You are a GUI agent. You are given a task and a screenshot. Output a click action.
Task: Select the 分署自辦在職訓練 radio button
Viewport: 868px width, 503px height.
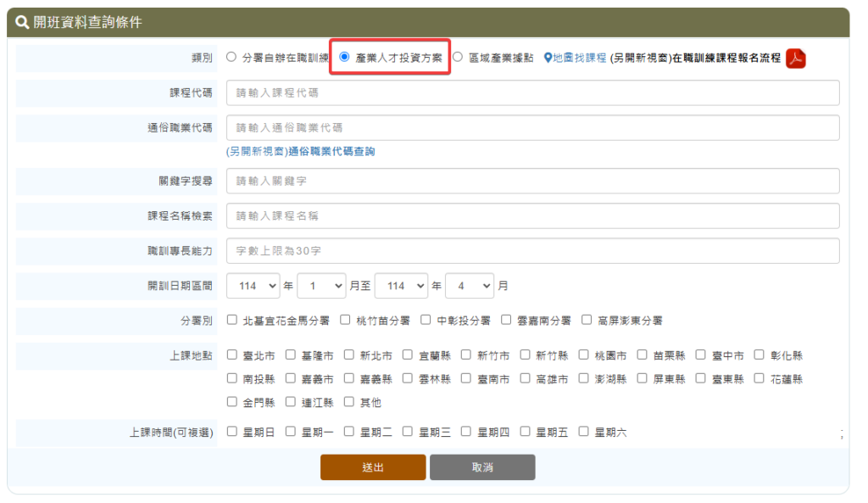[231, 57]
